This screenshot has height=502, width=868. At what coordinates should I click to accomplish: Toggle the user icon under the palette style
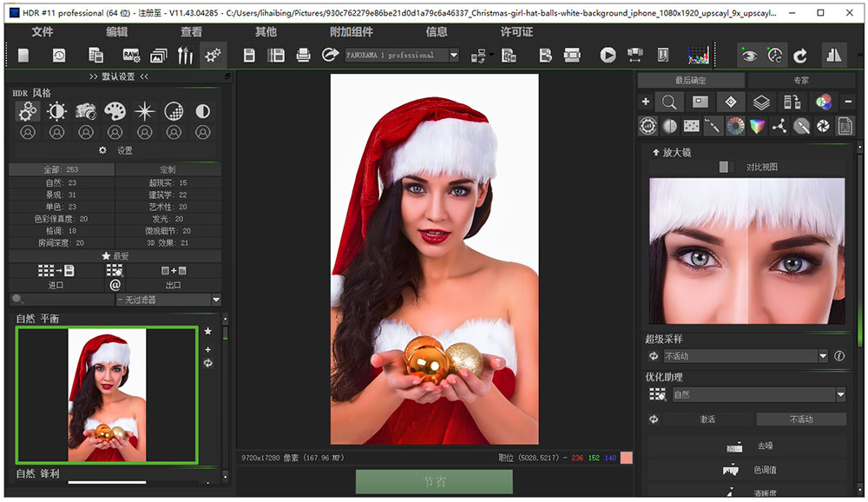(x=115, y=132)
